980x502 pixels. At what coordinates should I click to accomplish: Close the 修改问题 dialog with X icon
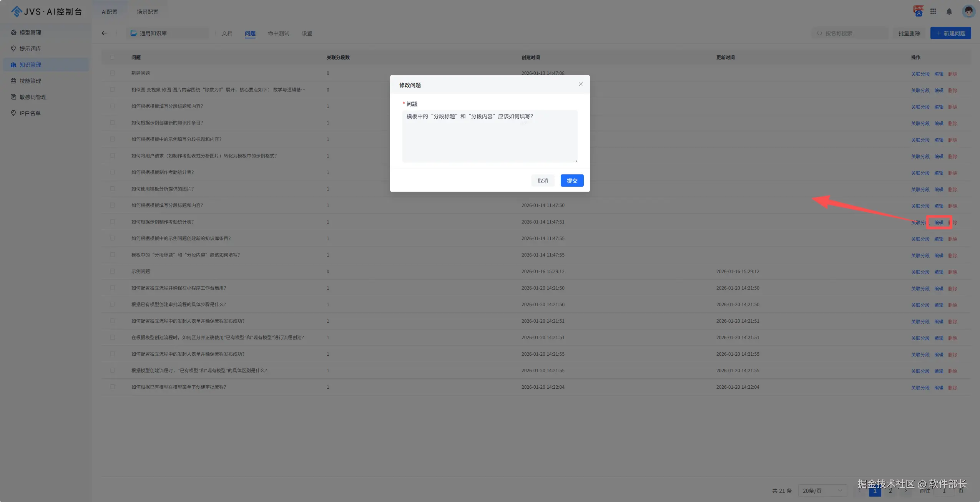(x=580, y=84)
